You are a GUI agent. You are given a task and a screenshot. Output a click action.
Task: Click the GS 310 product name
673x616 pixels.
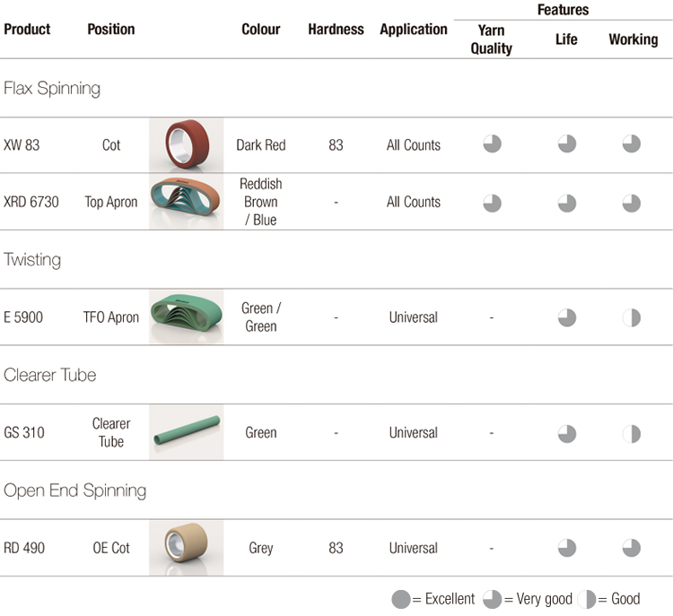23,432
